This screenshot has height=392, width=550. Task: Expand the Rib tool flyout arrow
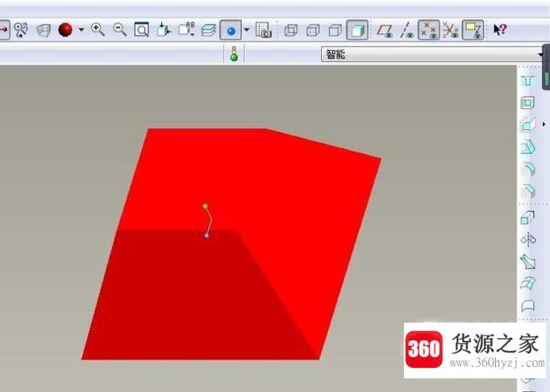pos(544,124)
